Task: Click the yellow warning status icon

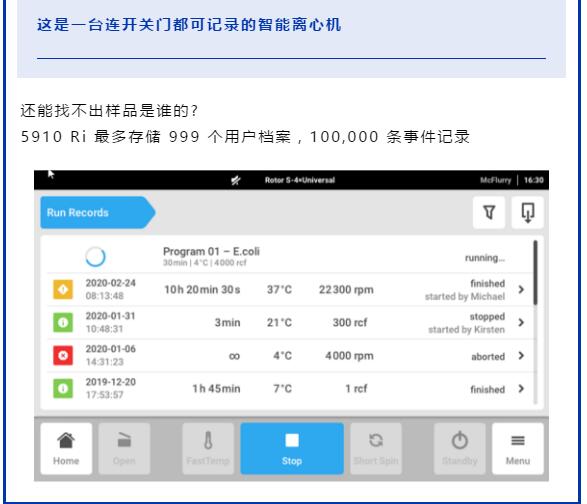Action: click(63, 289)
